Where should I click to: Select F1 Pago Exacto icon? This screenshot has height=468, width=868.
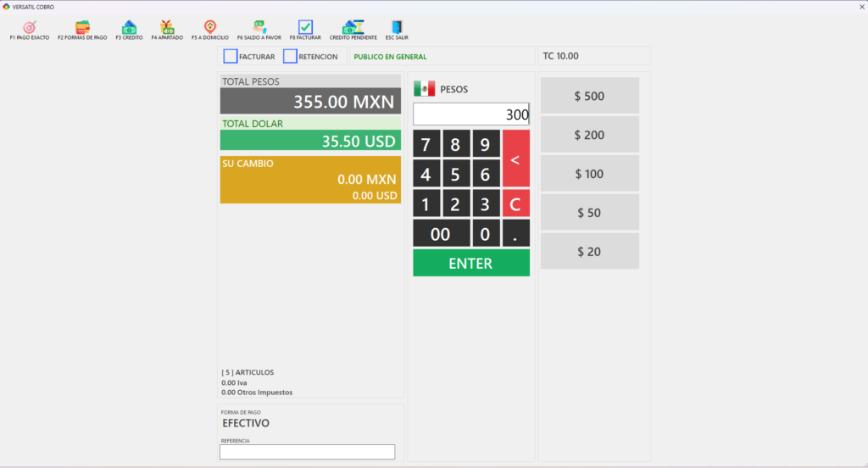click(x=30, y=27)
